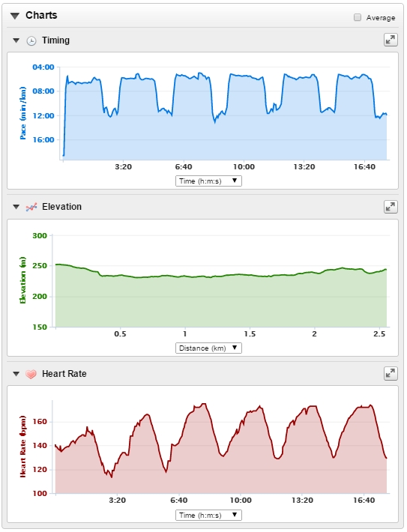This screenshot has height=532, width=407.
Task: Click the Elevation section title
Action: (61, 207)
